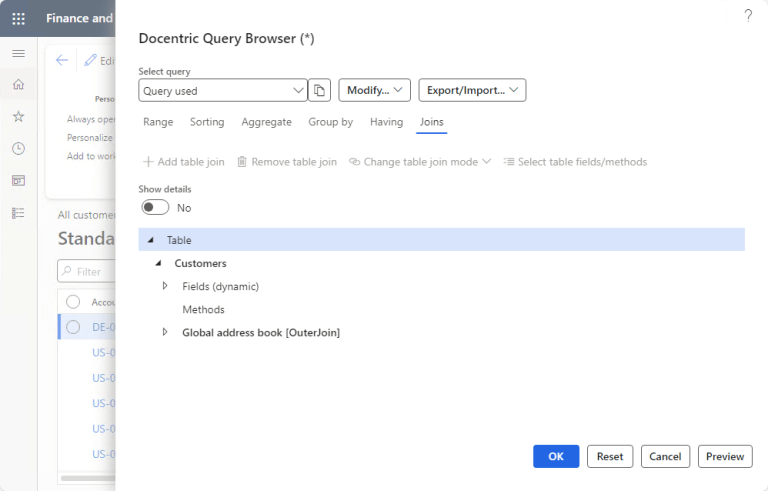This screenshot has height=491, width=768.
Task: Switch to the Range tab
Action: tap(158, 122)
